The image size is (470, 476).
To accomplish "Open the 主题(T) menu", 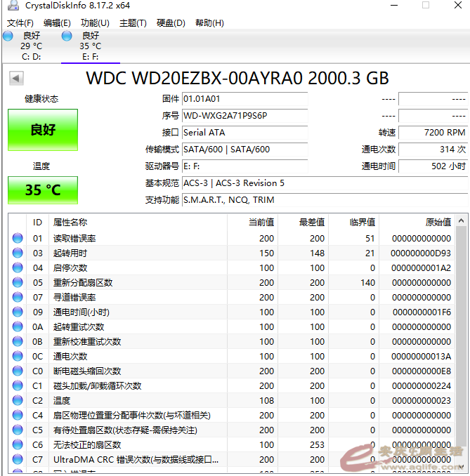I will pyautogui.click(x=133, y=23).
